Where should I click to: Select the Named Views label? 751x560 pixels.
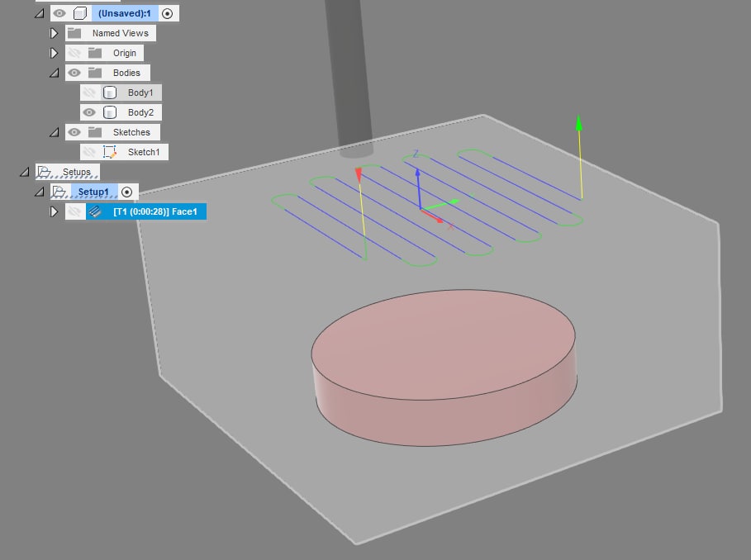(x=121, y=33)
